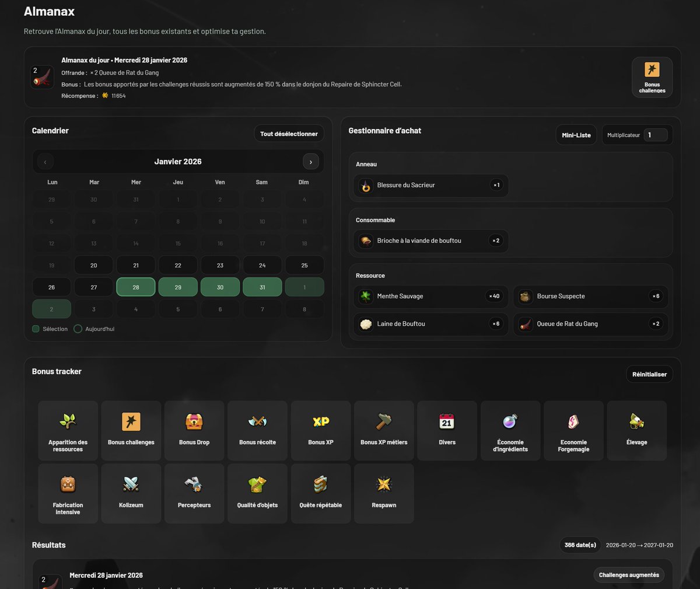Select January 20 in the calendar

[x=94, y=265]
